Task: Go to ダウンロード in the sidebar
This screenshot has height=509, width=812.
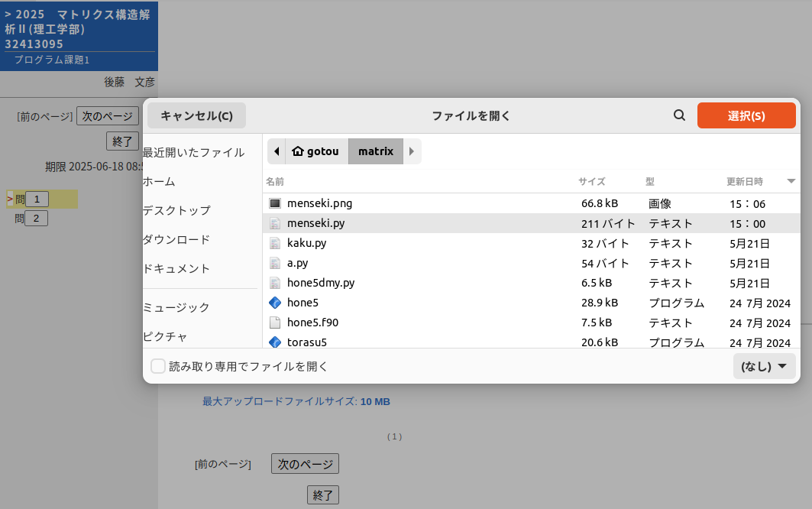Action: (x=176, y=240)
